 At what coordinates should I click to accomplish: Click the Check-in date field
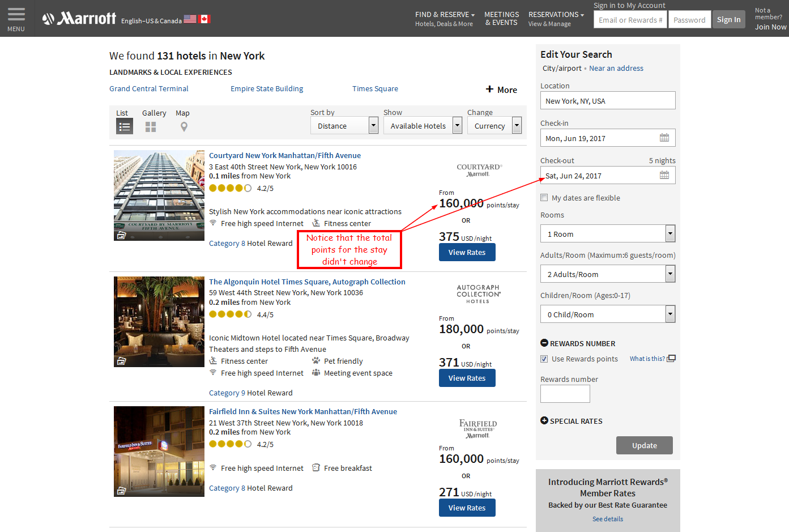click(608, 138)
